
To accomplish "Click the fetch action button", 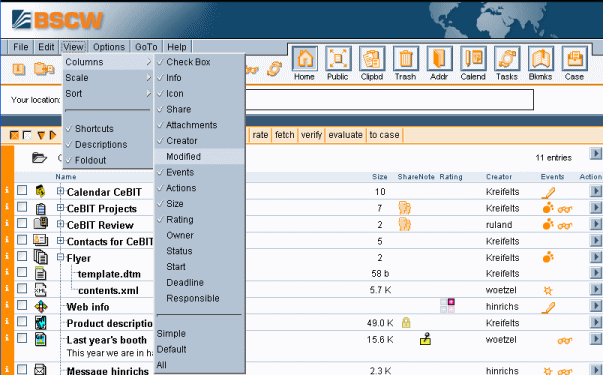I will click(285, 135).
